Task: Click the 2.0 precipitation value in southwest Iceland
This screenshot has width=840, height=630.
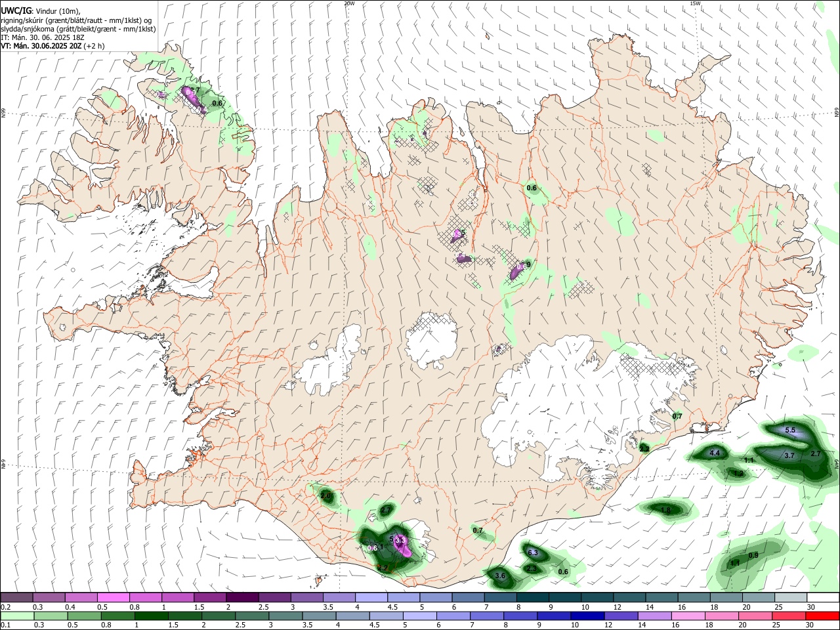Action: point(325,496)
